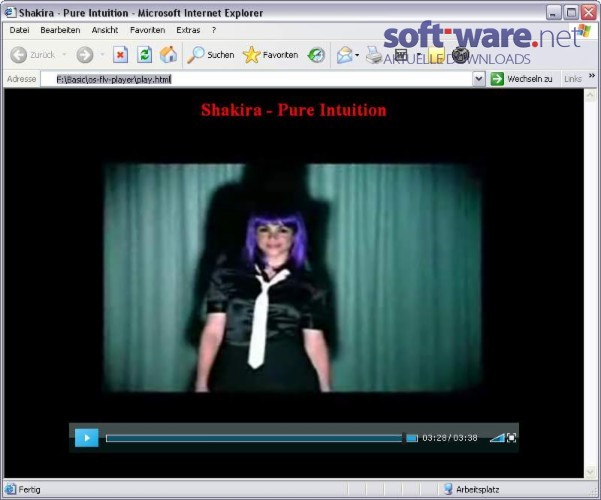
Task: Refresh the page with green arrows icon
Action: tap(145, 55)
